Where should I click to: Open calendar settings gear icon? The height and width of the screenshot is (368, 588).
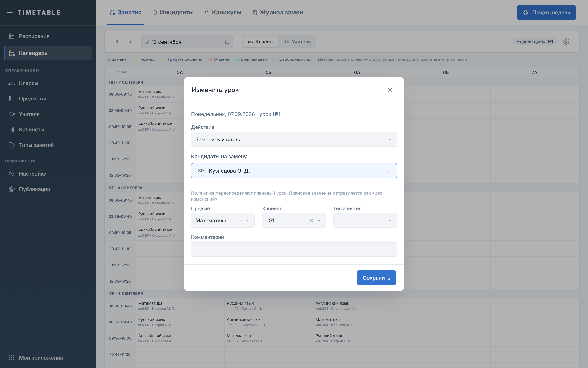tap(566, 42)
